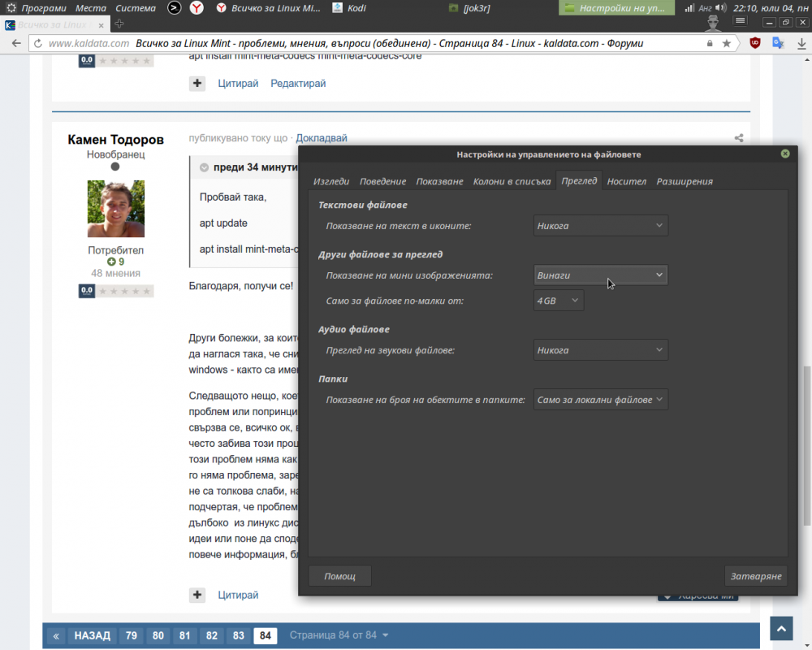The image size is (812, 650).
Task: Click the page vertical scrollbar thumb
Action: click(x=807, y=446)
